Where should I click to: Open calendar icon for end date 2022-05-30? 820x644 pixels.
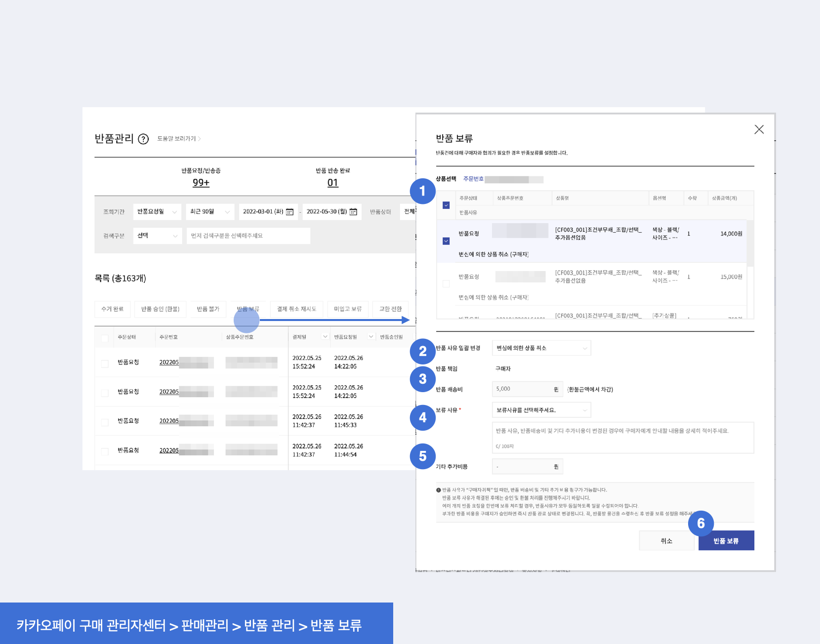tap(354, 212)
